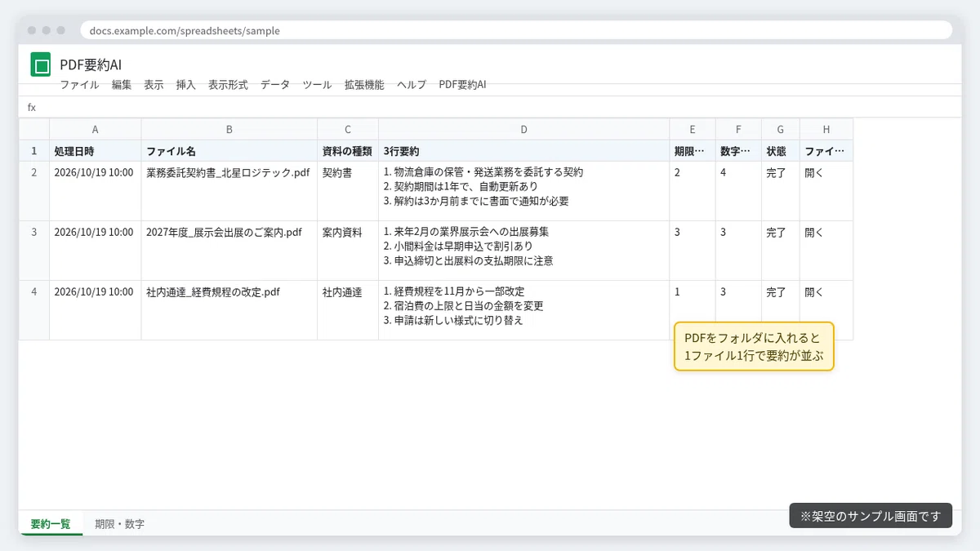980x551 pixels.
Task: Select row 1 header number
Action: pyautogui.click(x=34, y=151)
